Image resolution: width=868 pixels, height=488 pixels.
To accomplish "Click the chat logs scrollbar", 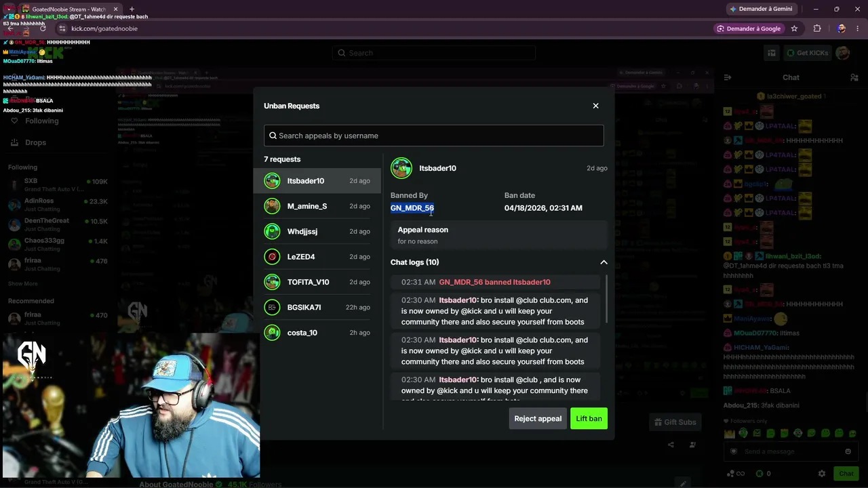I will pyautogui.click(x=606, y=299).
